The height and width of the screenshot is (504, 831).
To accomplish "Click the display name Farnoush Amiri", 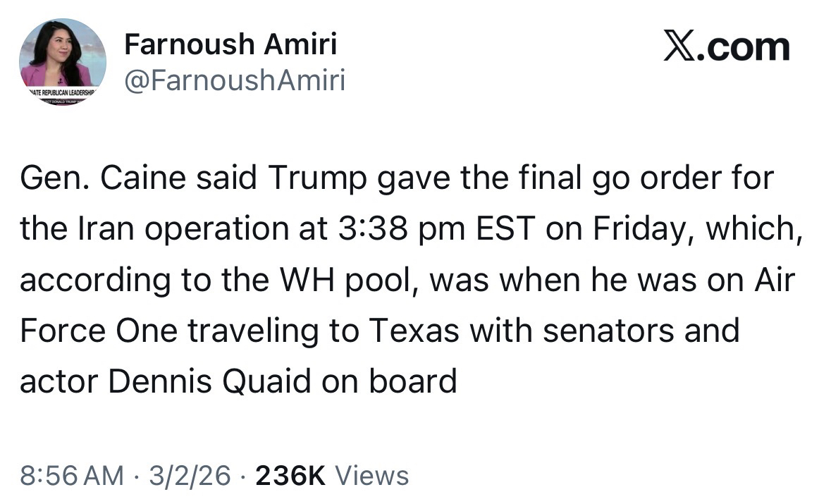I will coord(230,45).
